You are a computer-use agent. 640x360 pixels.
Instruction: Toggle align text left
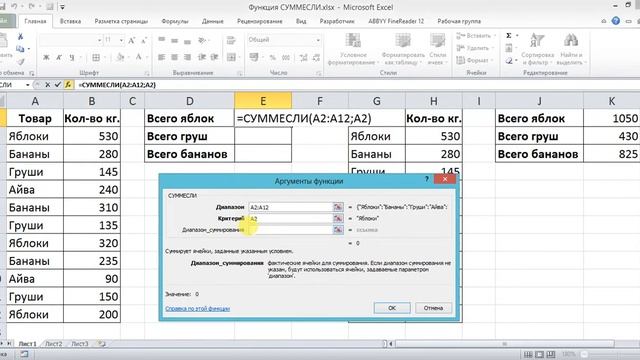click(162, 58)
